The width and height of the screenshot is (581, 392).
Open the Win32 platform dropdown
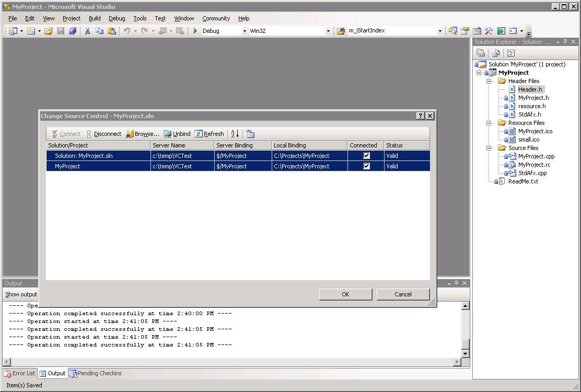328,31
